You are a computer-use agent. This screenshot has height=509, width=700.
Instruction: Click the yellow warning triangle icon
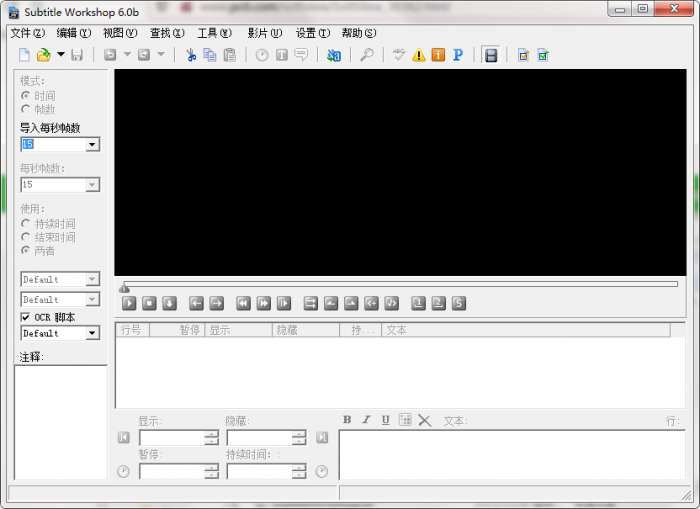click(419, 55)
